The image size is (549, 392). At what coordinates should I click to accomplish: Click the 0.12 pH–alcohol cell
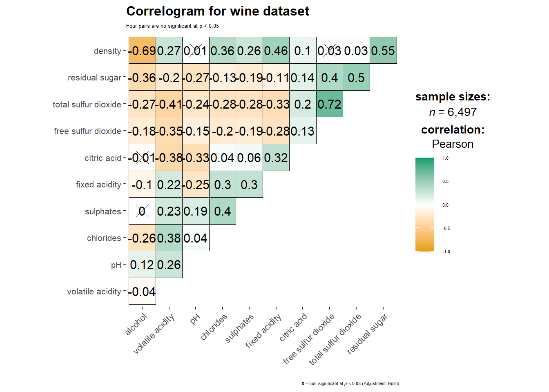click(x=142, y=265)
